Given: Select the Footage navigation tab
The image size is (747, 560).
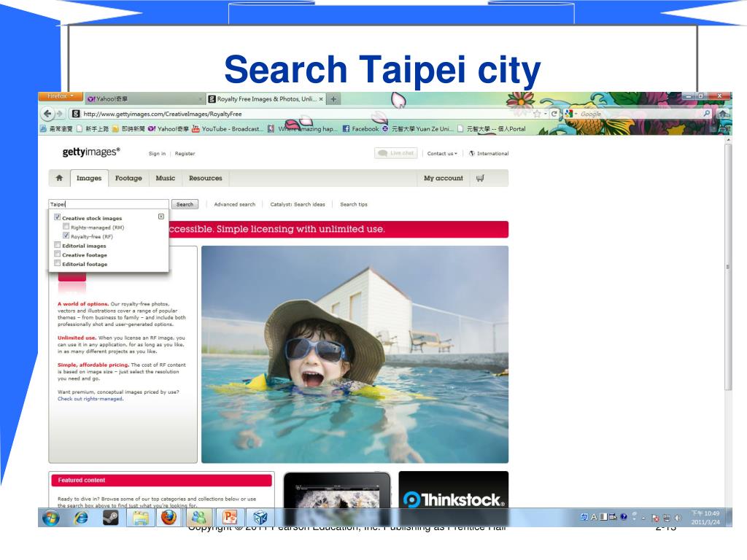Looking at the screenshot, I should click(128, 178).
